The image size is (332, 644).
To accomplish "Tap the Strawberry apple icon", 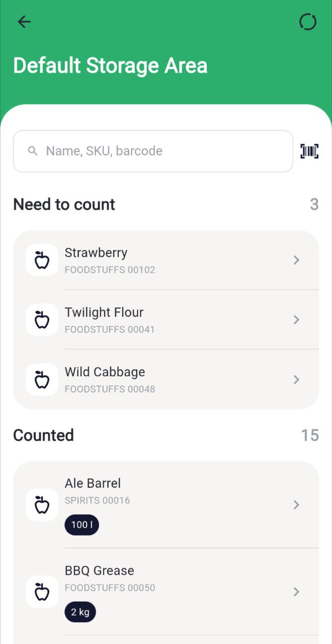I will [x=42, y=260].
